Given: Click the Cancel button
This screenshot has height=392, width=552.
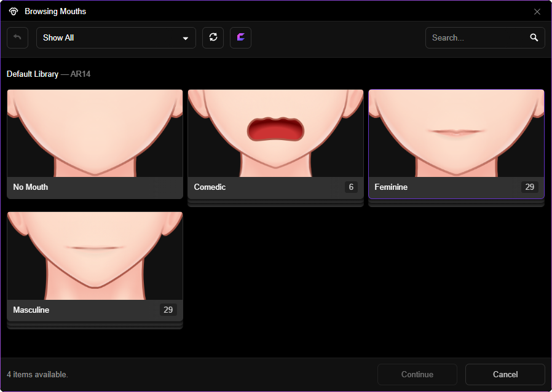Looking at the screenshot, I should [505, 374].
